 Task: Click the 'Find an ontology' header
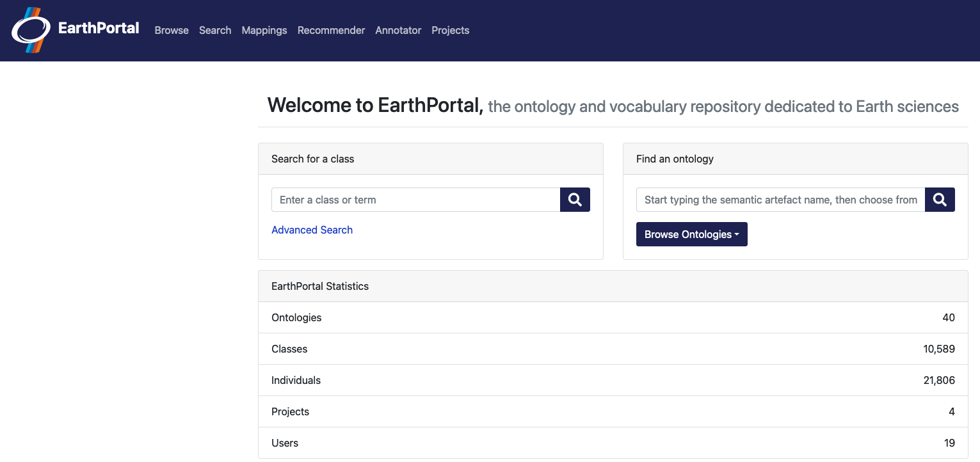(796, 159)
